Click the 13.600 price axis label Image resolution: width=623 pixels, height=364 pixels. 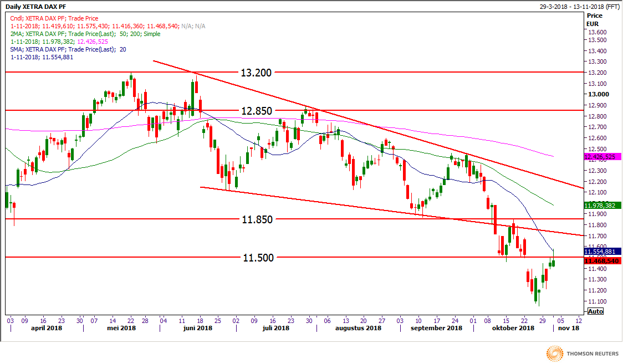(x=597, y=32)
